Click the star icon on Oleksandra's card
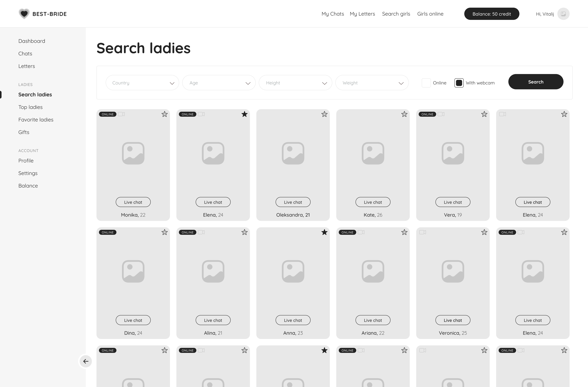The width and height of the screenshot is (588, 387). [x=324, y=114]
